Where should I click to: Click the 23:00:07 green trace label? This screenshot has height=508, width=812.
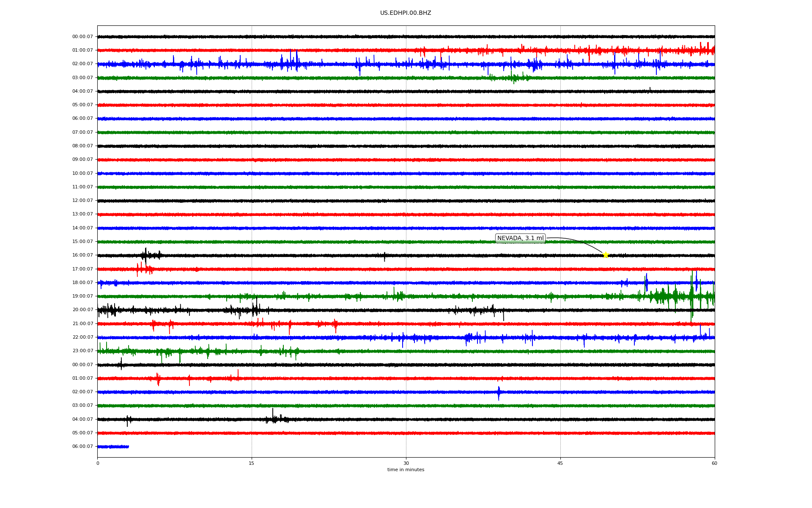(x=82, y=351)
